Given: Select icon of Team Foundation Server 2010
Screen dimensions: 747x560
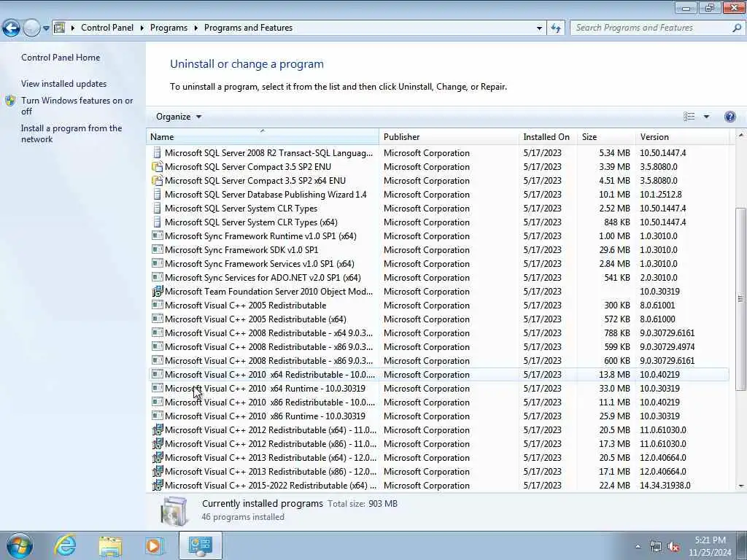Looking at the screenshot, I should pyautogui.click(x=158, y=292).
